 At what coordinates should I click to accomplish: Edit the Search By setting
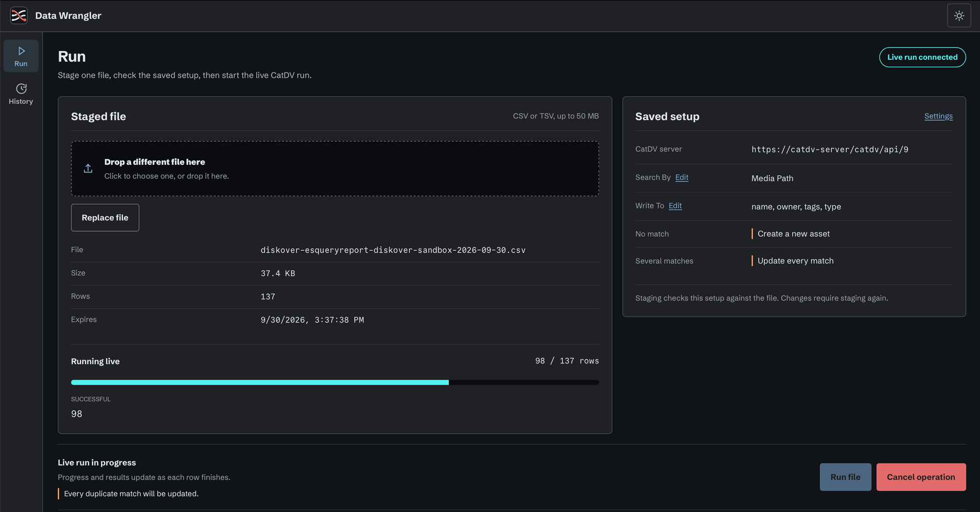coord(682,177)
